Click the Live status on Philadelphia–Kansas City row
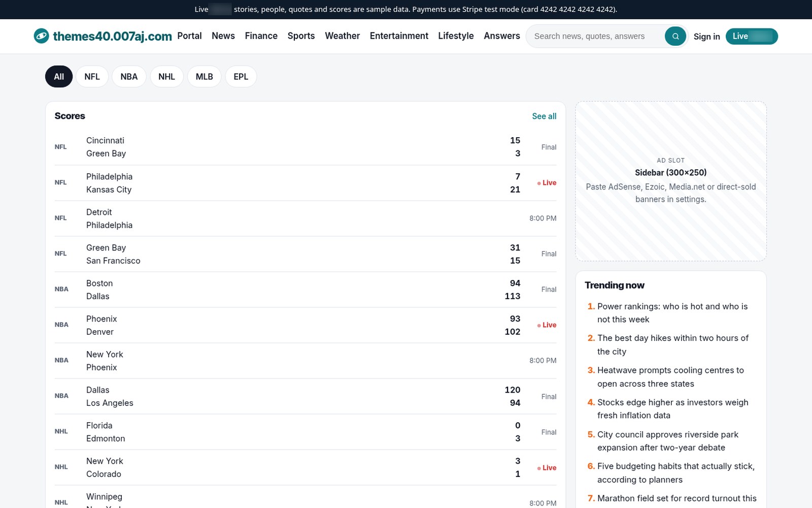The image size is (812, 508). (x=547, y=183)
